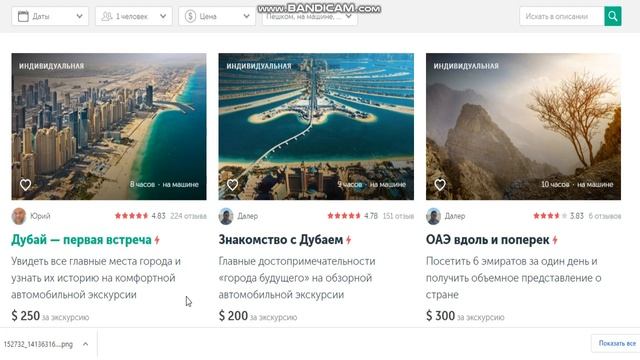This screenshot has height=360, width=640.
Task: Click ИНДИВИДУАЛЬНАЯ badge on the mountain photo
Action: click(x=466, y=66)
